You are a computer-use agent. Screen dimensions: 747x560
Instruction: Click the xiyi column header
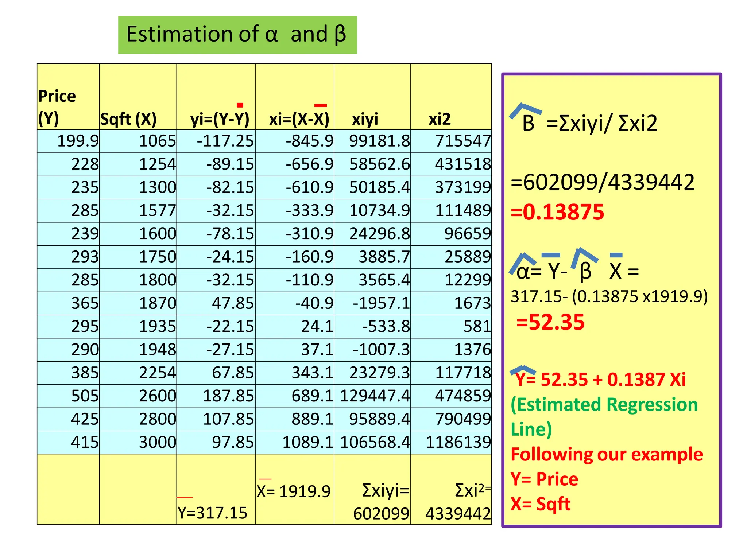pos(365,119)
